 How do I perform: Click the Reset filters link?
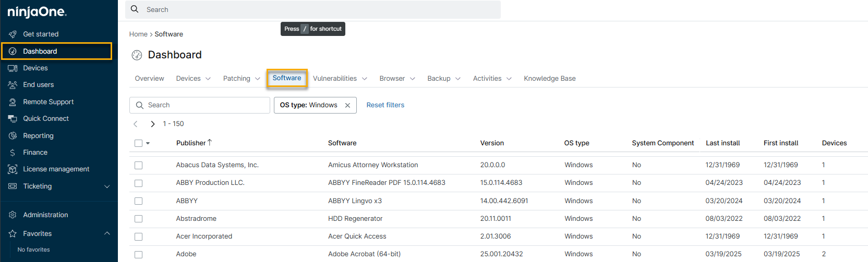pyautogui.click(x=385, y=105)
